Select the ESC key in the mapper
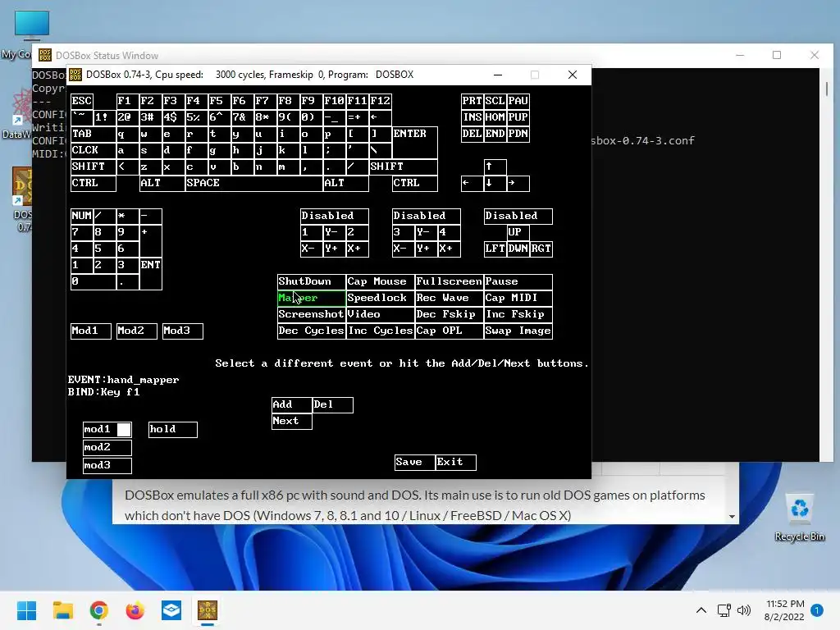 (82, 101)
